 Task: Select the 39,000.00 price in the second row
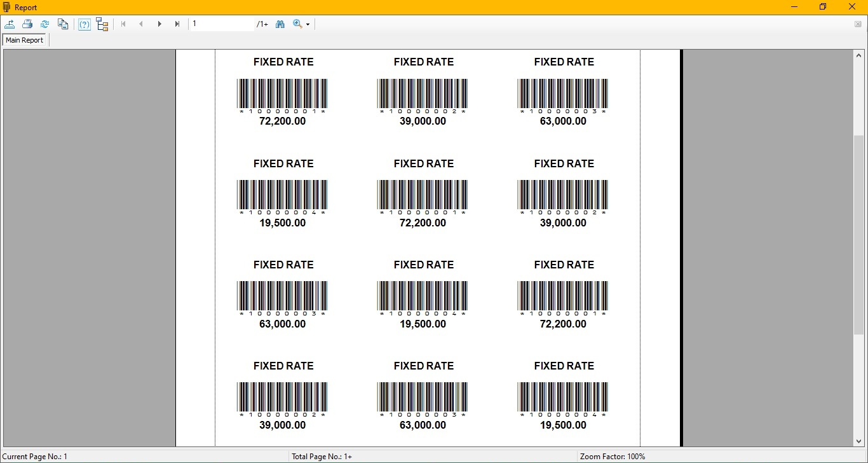click(564, 223)
